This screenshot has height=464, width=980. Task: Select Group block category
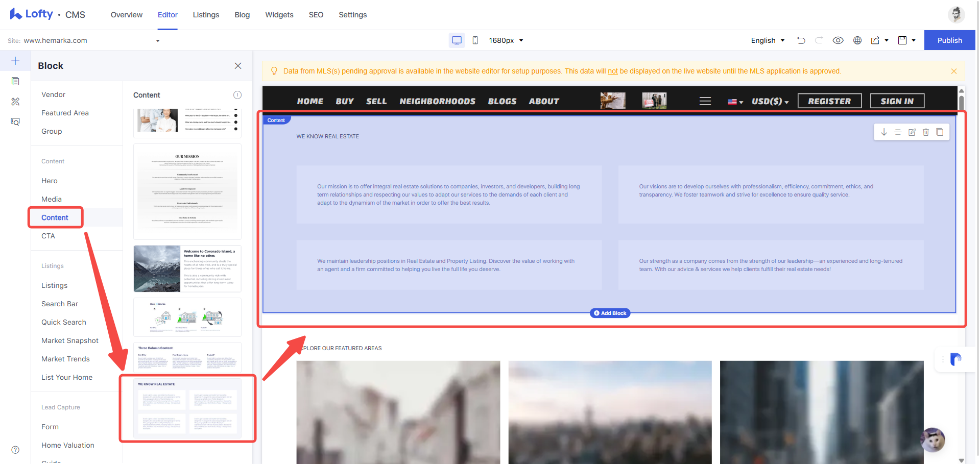[52, 131]
